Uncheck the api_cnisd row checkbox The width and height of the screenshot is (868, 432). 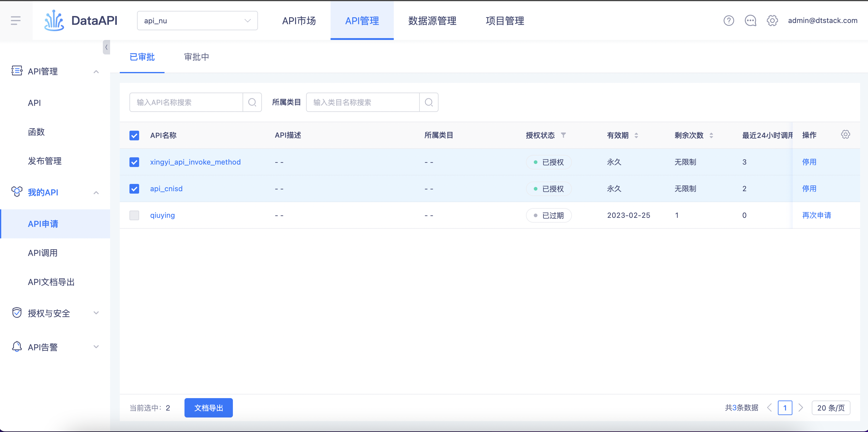coord(134,189)
